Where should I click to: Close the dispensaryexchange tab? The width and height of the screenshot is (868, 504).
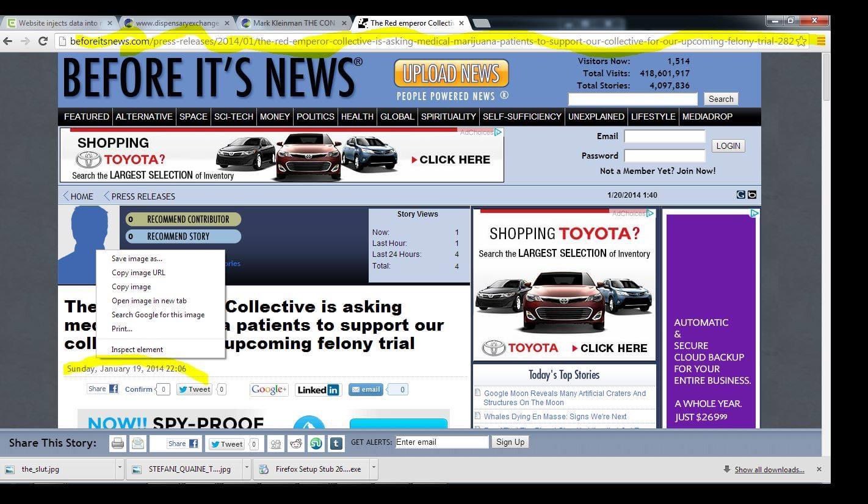coord(227,23)
